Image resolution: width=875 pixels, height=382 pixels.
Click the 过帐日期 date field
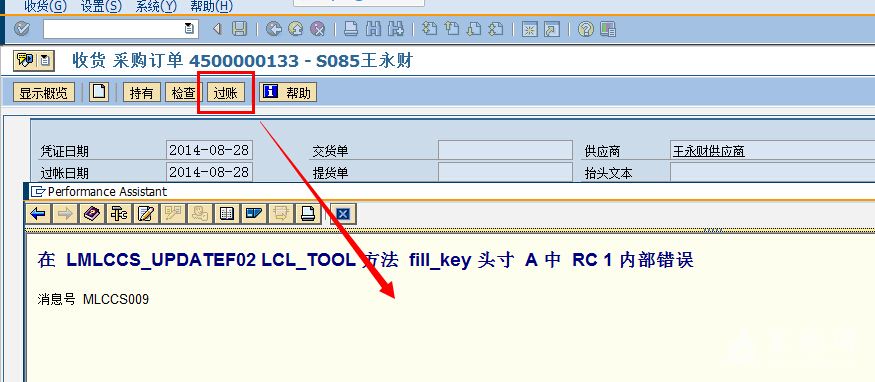[209, 172]
